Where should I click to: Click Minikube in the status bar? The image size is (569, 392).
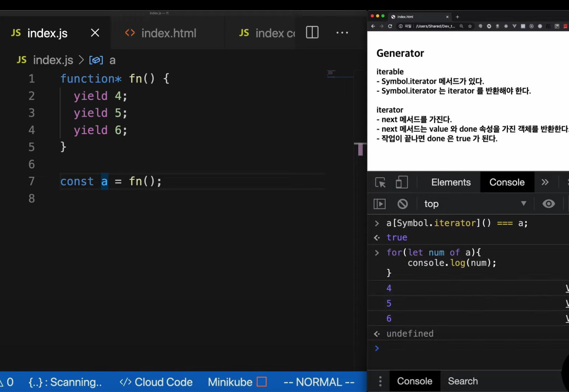(230, 382)
